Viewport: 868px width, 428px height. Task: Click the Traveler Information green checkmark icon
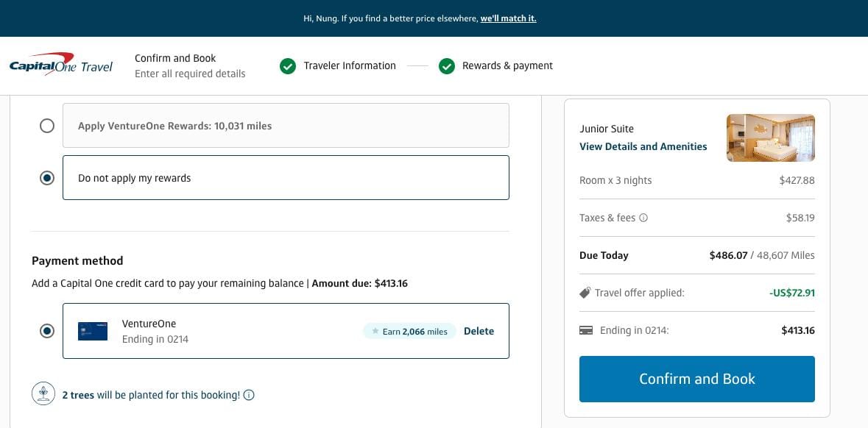(x=288, y=66)
